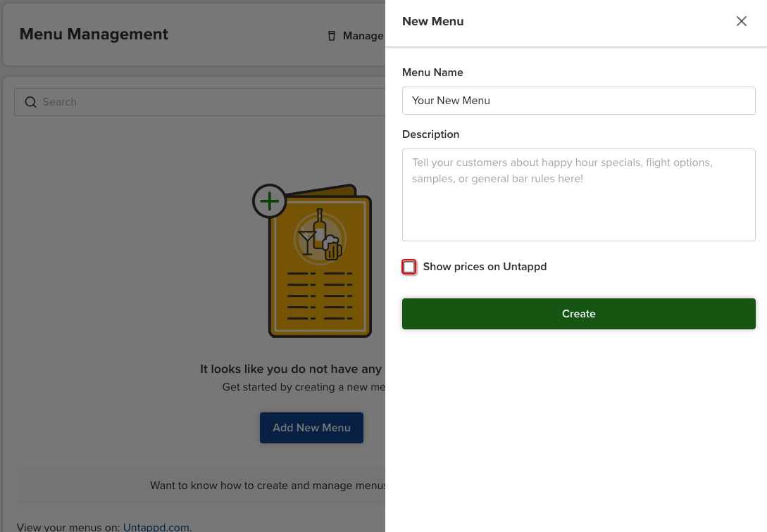Click the Manage button in the header
The image size is (767, 532).
click(x=356, y=36)
